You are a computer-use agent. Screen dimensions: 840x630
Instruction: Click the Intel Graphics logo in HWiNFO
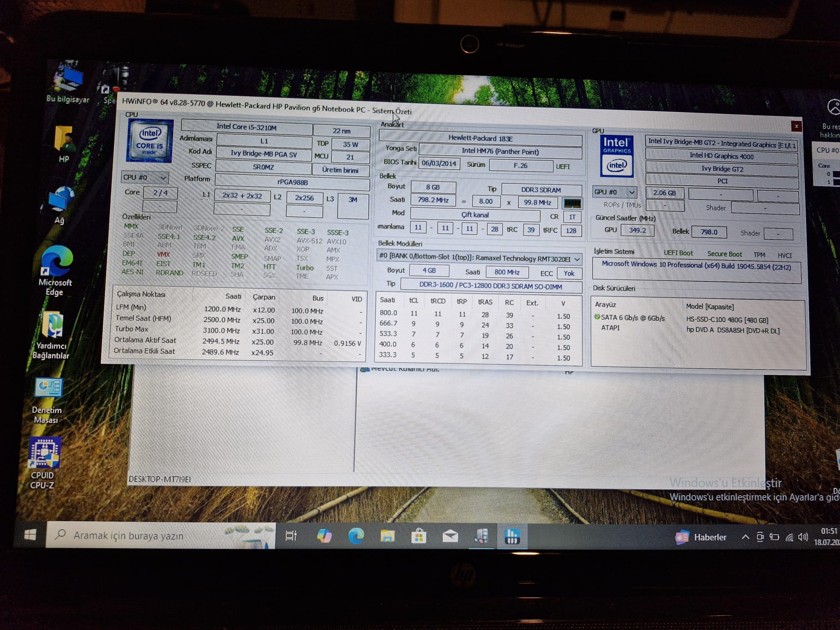(x=617, y=156)
